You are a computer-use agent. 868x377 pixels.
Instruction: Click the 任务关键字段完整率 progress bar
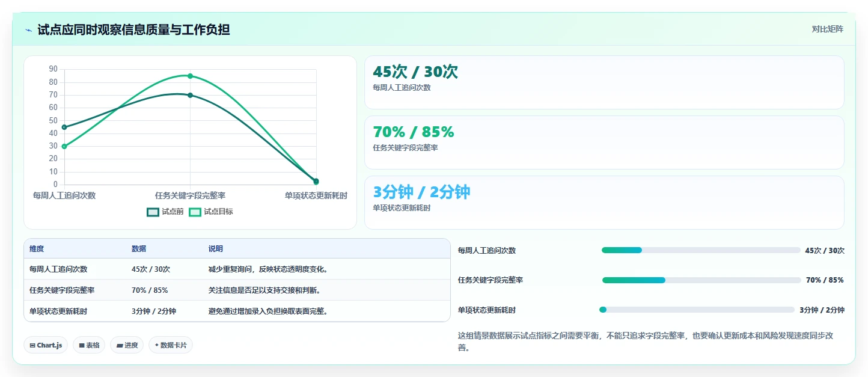[x=701, y=280]
